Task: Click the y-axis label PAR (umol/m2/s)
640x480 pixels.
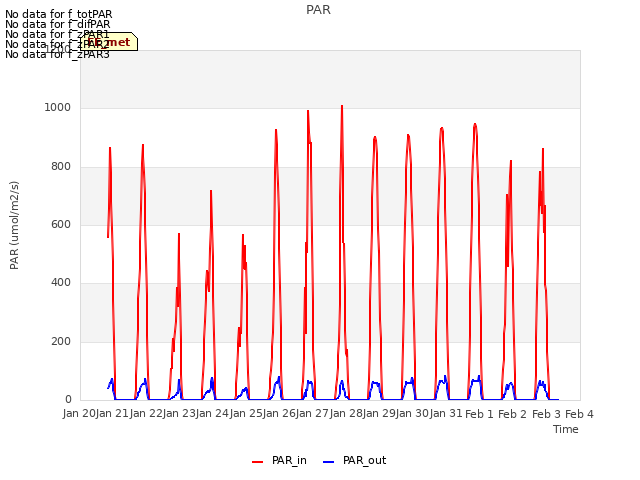Action: (14, 225)
